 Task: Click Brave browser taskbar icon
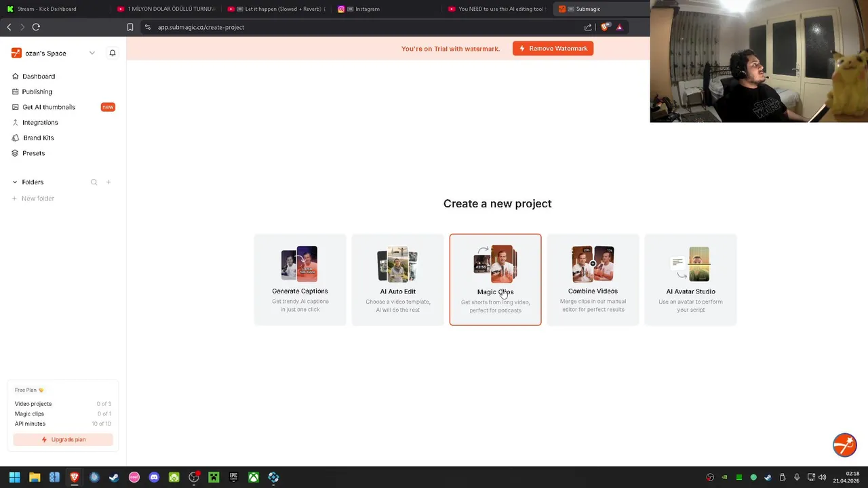(75, 477)
